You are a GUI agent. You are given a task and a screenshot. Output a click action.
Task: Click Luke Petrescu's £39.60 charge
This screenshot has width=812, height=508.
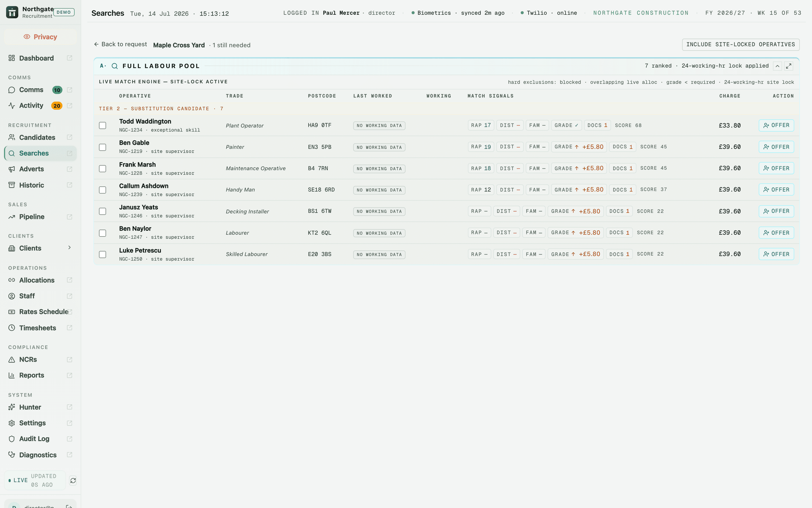click(x=730, y=254)
